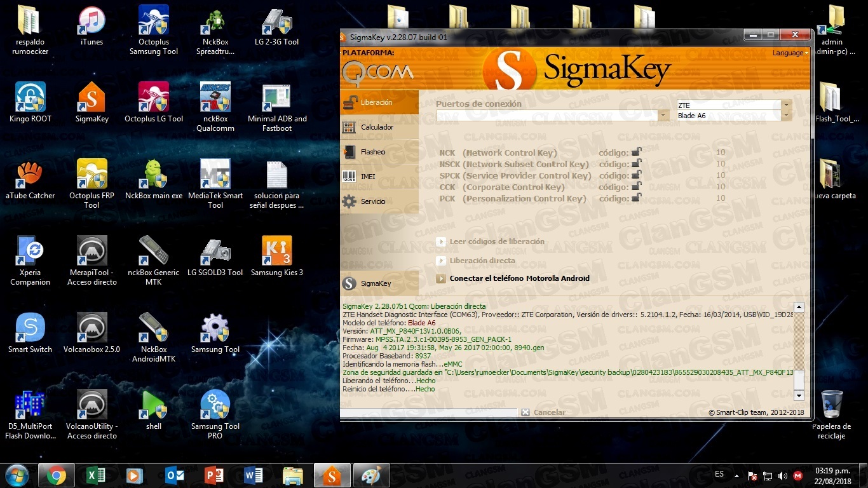Expand the ZTE manufacturer dropdown
This screenshot has width=868, height=488.
click(x=787, y=105)
